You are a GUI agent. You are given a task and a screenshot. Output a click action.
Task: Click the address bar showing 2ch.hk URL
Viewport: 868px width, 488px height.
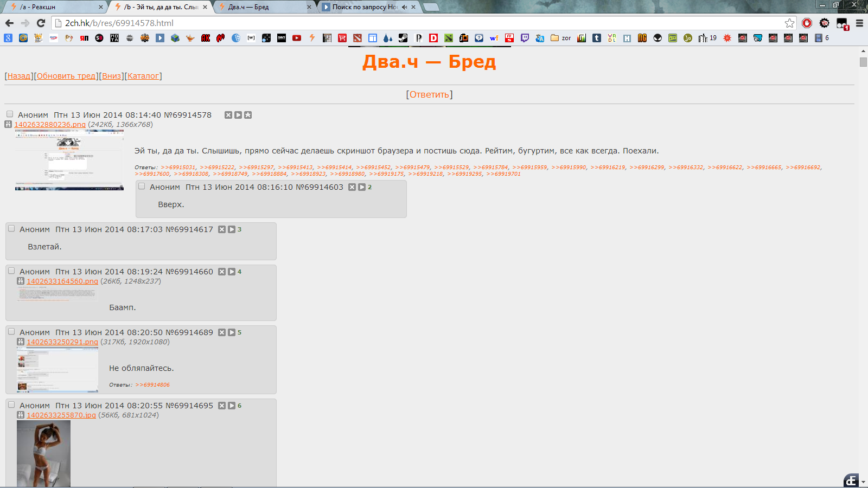coord(418,23)
